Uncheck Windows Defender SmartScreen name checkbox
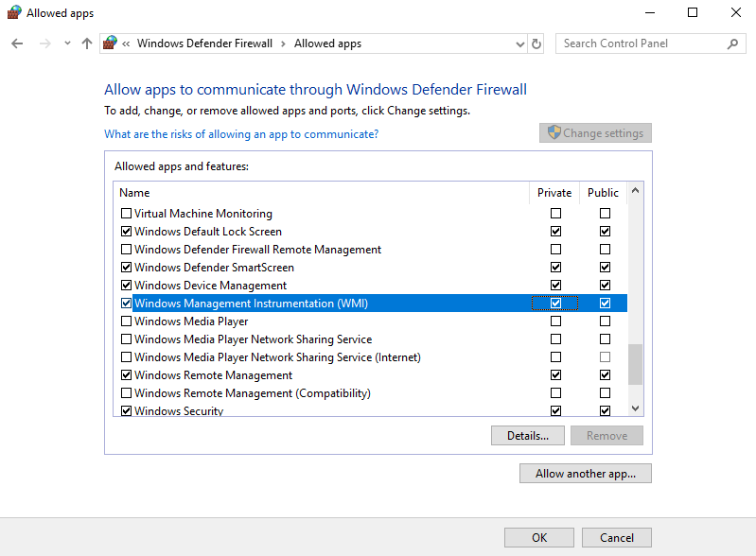756x556 pixels. click(127, 267)
